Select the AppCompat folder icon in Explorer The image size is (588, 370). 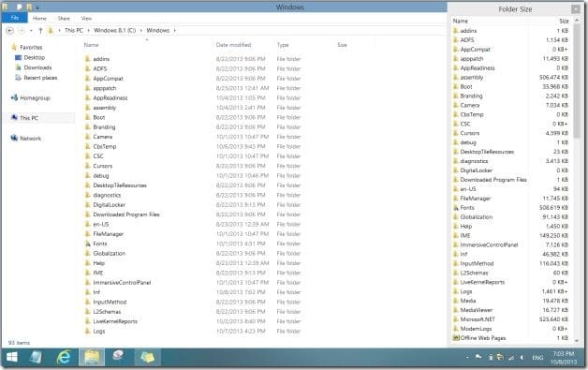87,79
